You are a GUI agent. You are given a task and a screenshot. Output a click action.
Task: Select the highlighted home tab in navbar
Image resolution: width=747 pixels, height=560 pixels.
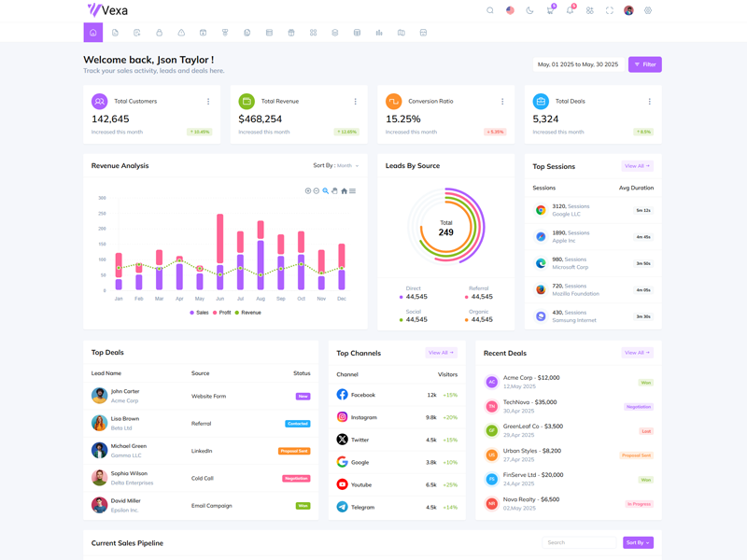point(93,33)
